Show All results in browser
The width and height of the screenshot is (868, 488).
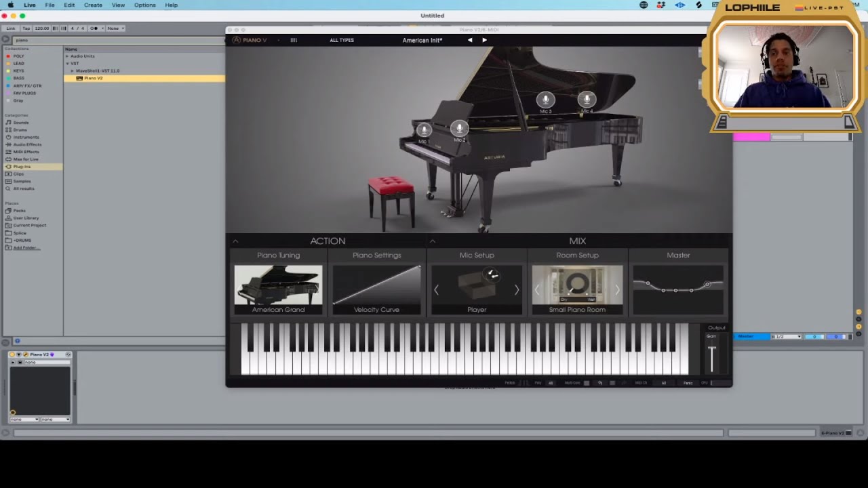[24, 188]
